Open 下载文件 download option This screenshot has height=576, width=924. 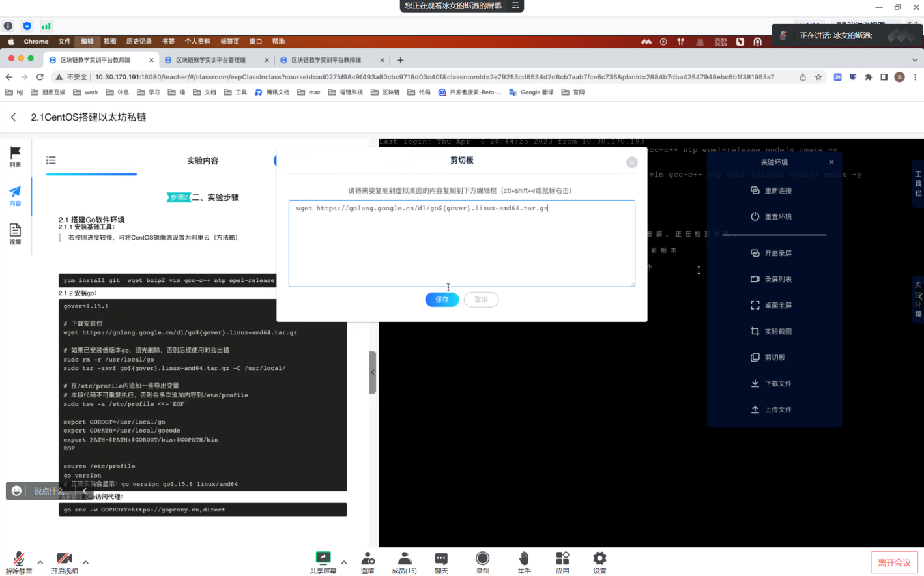click(772, 384)
